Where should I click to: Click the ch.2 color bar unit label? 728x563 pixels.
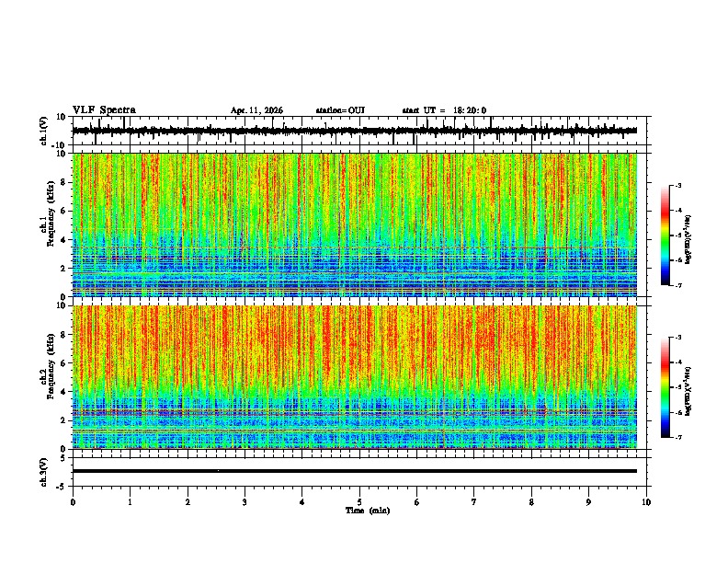pos(688,391)
